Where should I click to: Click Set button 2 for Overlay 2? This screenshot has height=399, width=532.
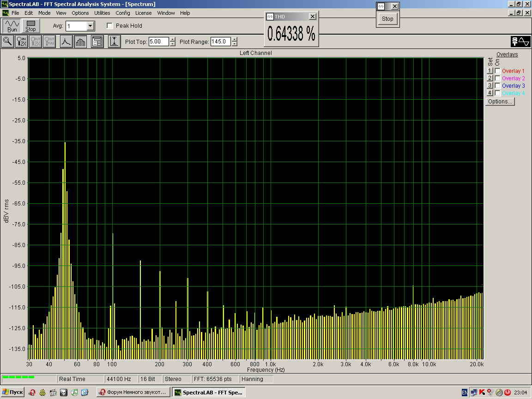click(490, 79)
